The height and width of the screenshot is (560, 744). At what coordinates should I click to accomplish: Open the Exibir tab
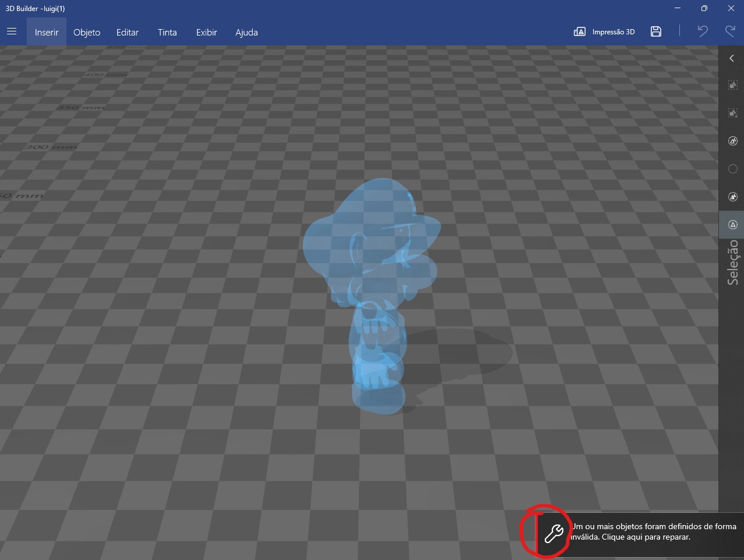[x=207, y=32]
